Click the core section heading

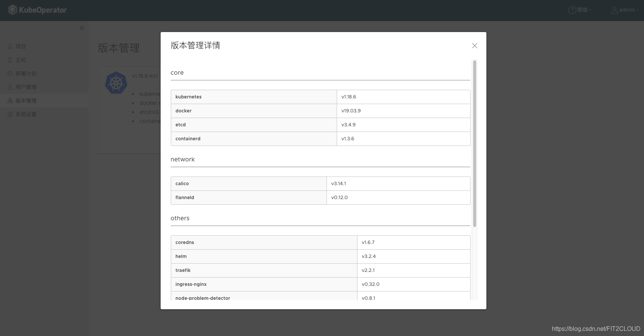177,73
